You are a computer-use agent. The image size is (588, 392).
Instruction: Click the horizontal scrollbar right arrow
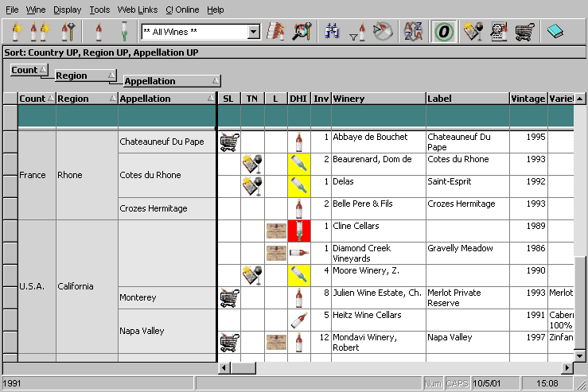(x=567, y=367)
